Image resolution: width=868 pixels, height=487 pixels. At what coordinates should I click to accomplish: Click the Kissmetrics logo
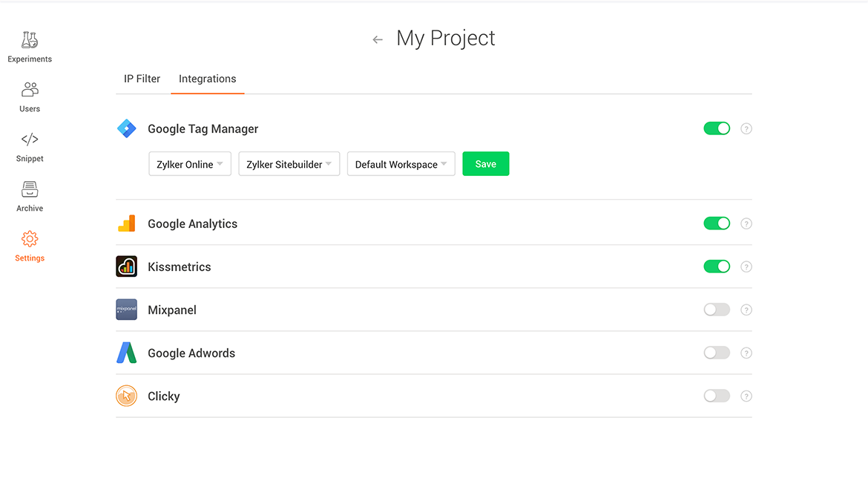127,267
